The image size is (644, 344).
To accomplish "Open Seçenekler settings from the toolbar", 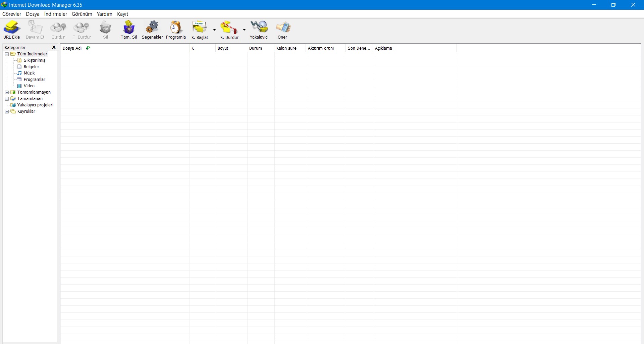I will 152,30.
